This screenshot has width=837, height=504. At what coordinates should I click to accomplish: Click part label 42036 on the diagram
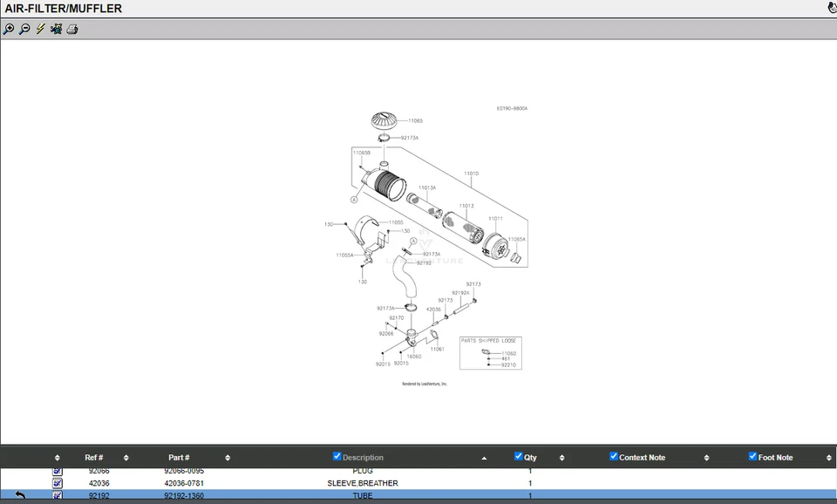tap(433, 310)
